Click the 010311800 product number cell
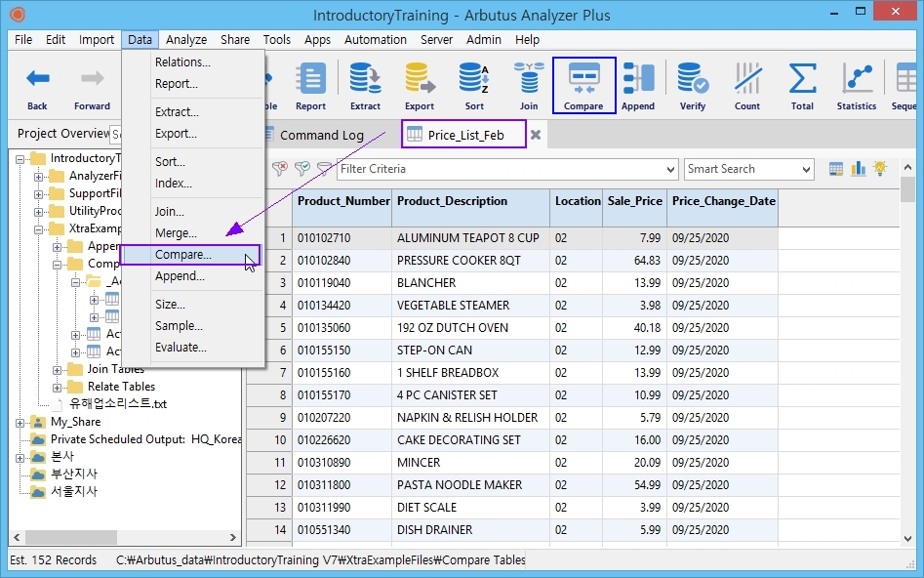This screenshot has width=924, height=578. point(342,485)
